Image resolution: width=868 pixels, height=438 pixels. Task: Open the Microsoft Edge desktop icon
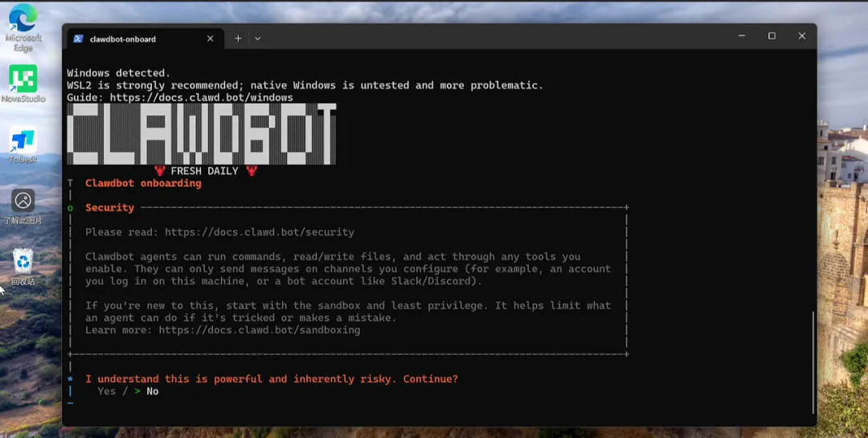tap(23, 19)
